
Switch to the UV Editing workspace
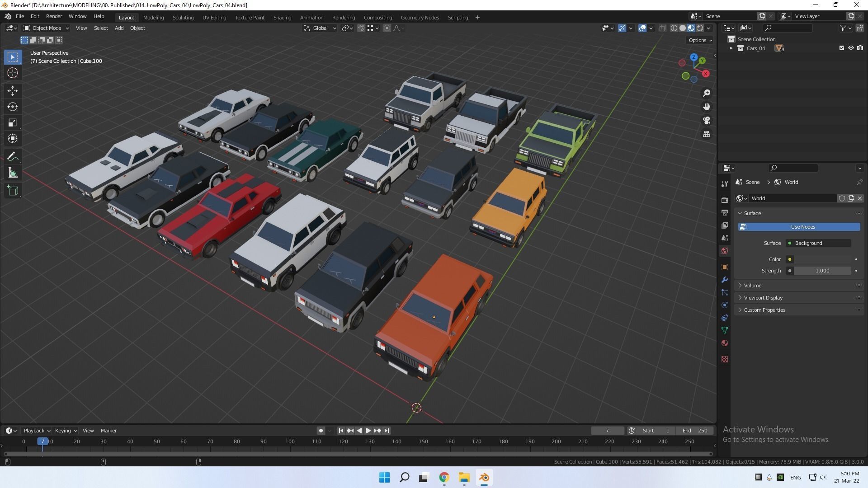(x=214, y=18)
